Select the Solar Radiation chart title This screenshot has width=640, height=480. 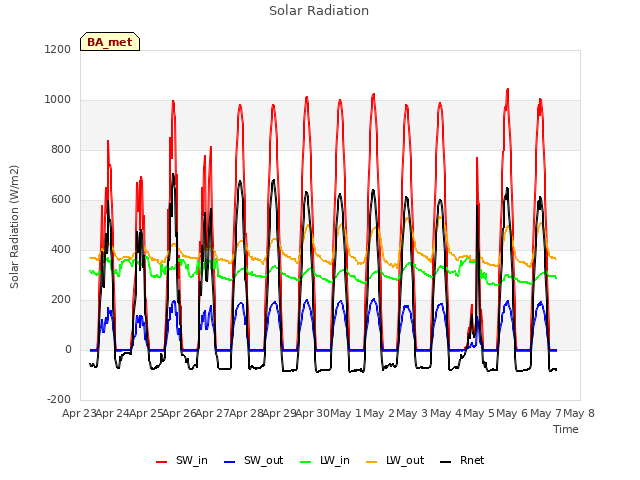(x=319, y=11)
